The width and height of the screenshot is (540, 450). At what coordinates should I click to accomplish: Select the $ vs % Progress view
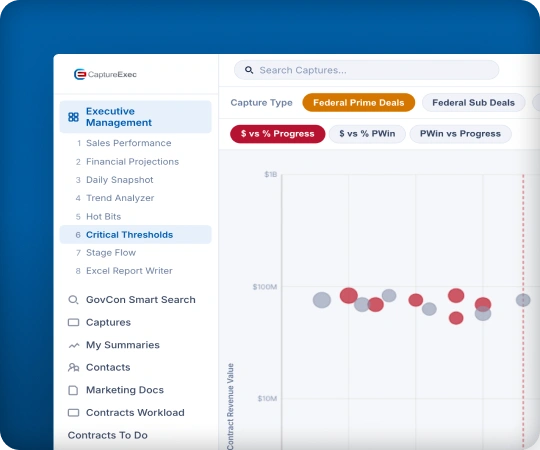pos(278,134)
